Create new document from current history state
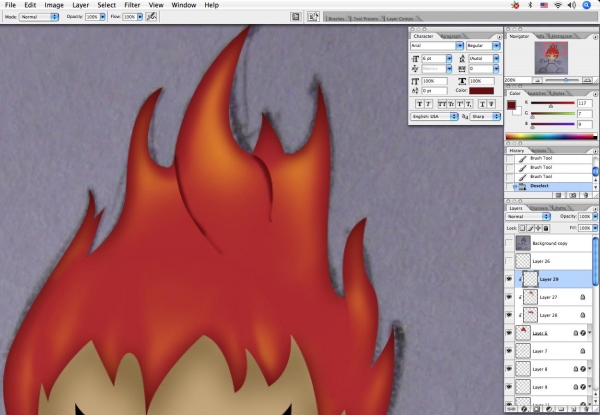Screen dimensions: 600x415 [558, 195]
